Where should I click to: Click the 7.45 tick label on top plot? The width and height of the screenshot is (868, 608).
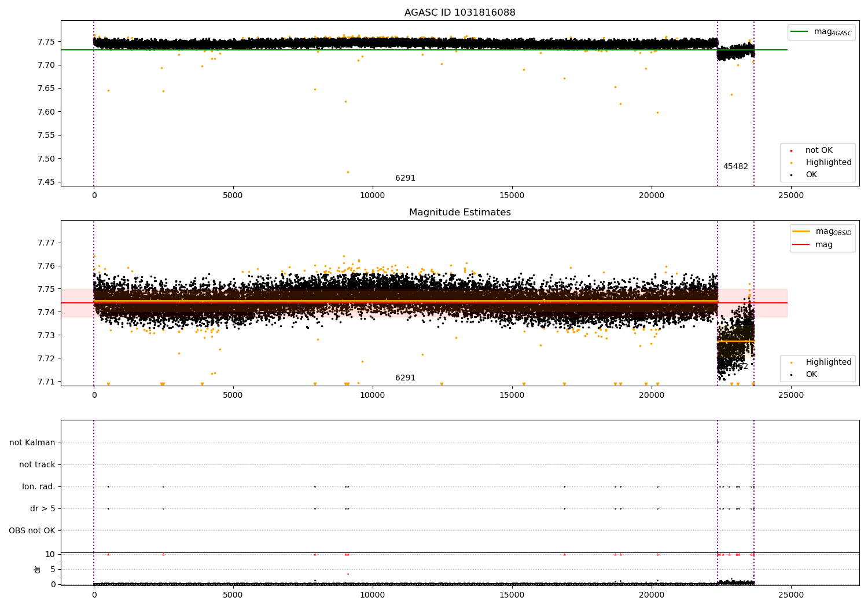coord(46,182)
